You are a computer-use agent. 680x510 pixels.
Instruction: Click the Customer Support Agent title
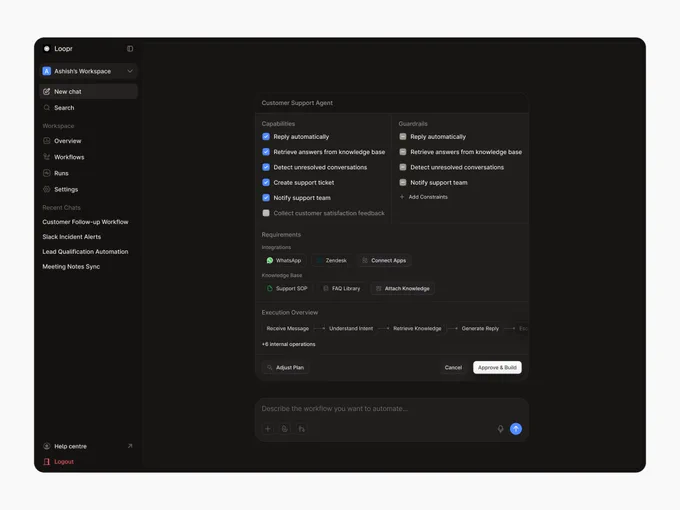pyautogui.click(x=297, y=103)
